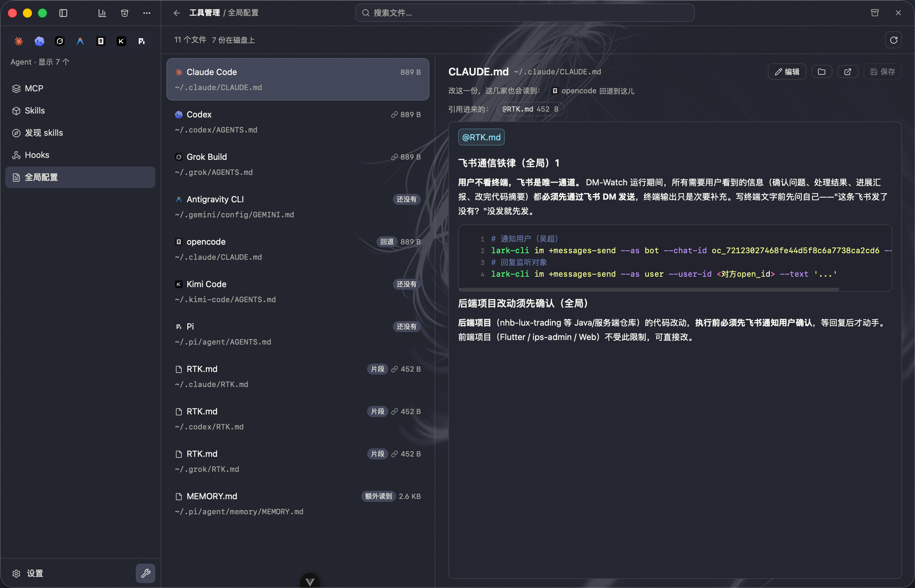Select RTK.md under ~/.codex
The width and height of the screenshot is (915, 588).
pos(298,418)
